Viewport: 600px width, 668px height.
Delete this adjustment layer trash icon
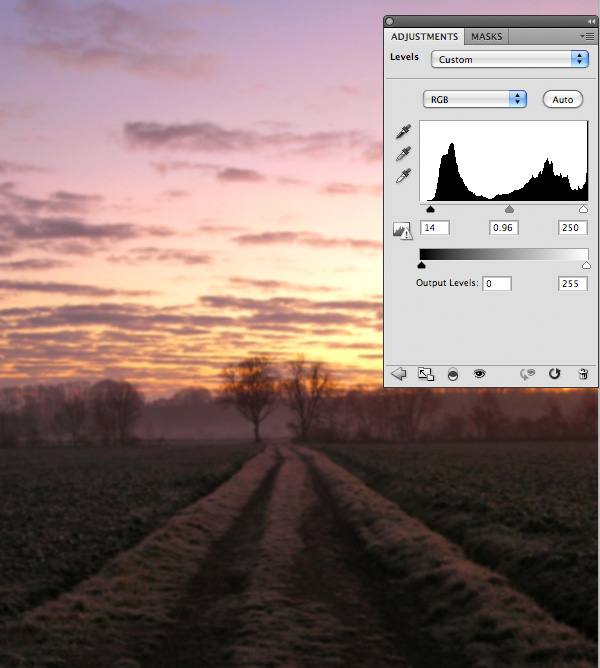click(x=583, y=374)
